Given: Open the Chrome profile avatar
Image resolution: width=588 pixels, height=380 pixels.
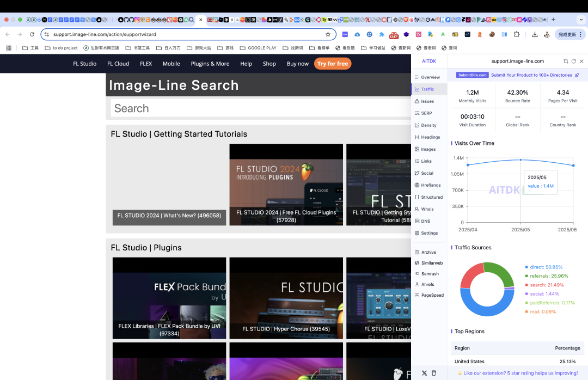Looking at the screenshot, I should pyautogui.click(x=547, y=34).
